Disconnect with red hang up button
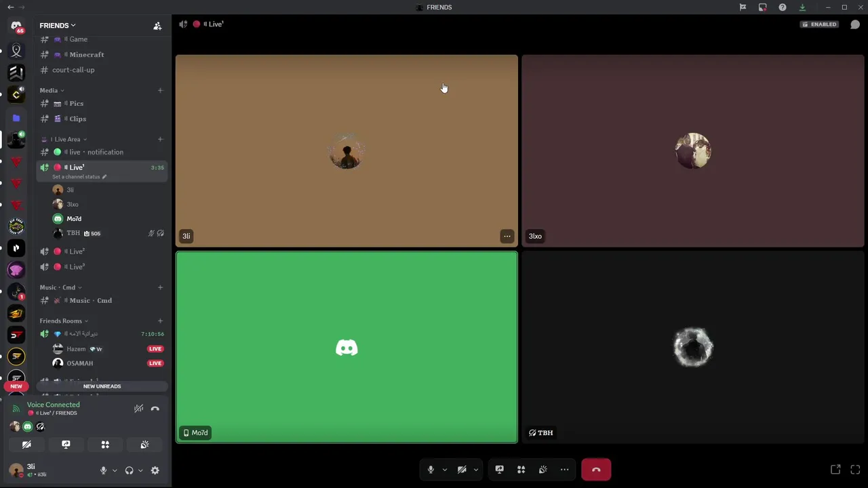The image size is (868, 488). point(596,469)
